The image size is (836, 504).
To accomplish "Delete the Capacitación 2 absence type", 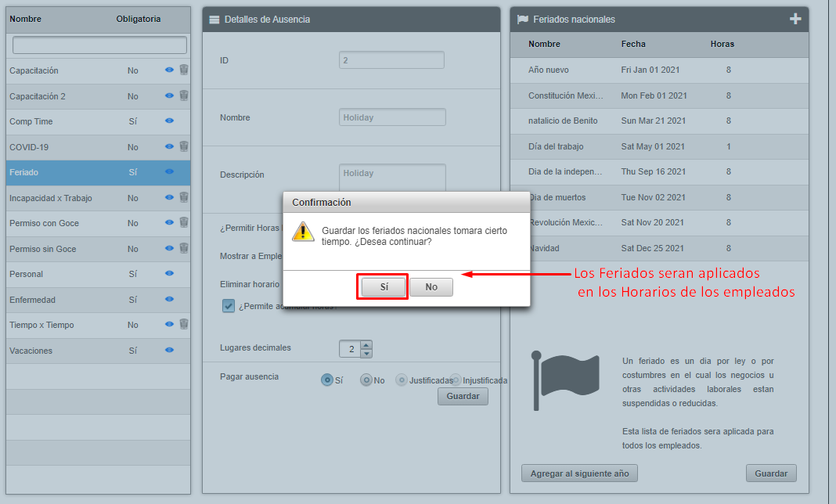I will 184,95.
